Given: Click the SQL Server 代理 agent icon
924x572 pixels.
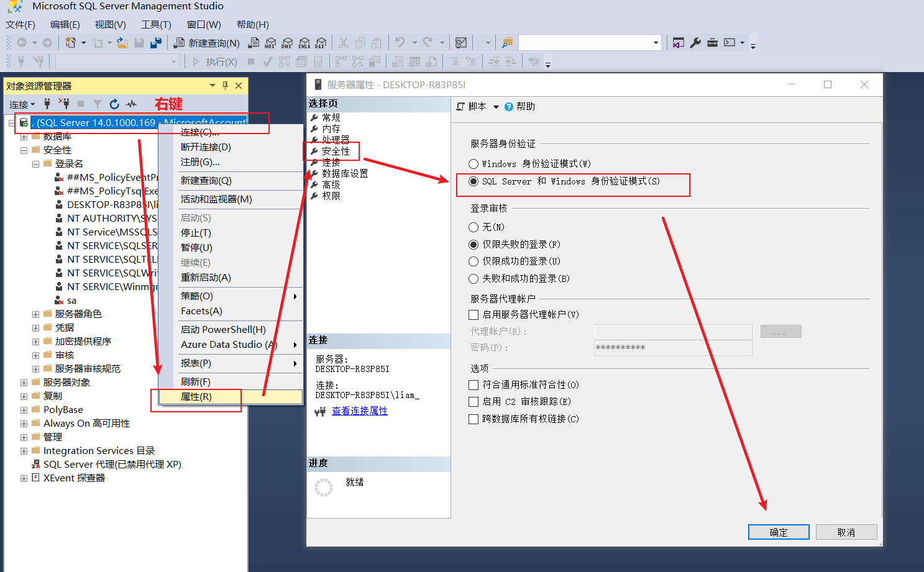Looking at the screenshot, I should (36, 465).
